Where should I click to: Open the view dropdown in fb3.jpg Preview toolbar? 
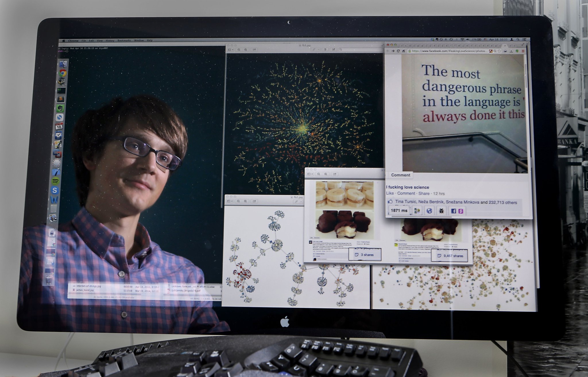230,50
